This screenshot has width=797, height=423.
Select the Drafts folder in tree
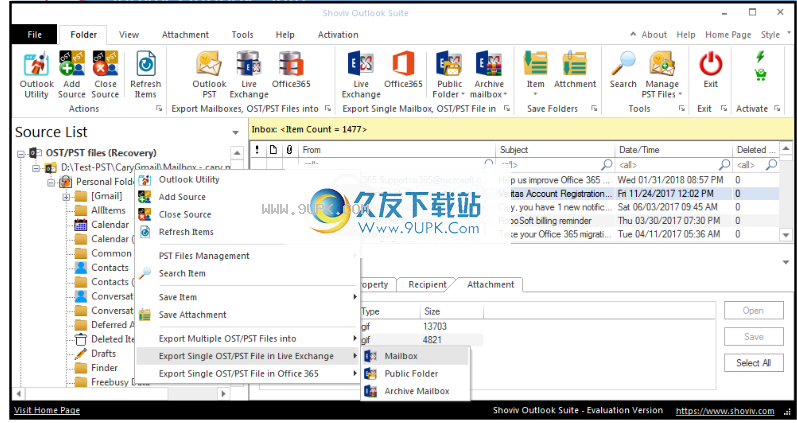click(x=103, y=353)
